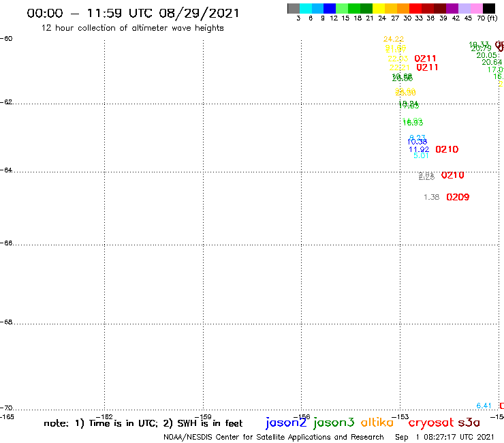504x443 pixels.
Task: Click the '-153' longitude axis label
Action: click(x=400, y=417)
